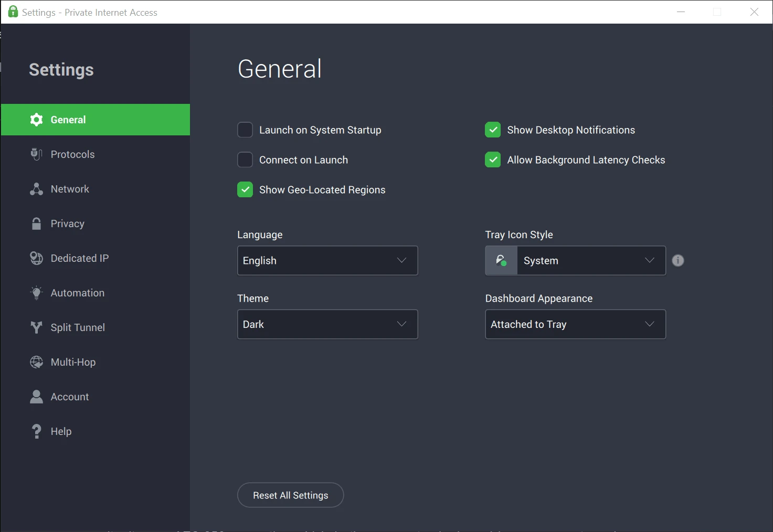
Task: Click the Help question mark icon
Action: (36, 431)
